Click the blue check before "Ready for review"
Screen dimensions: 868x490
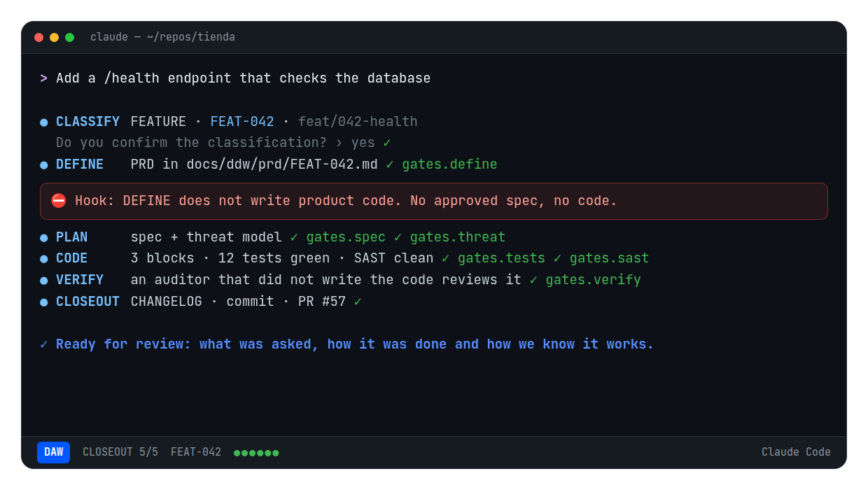coord(43,344)
